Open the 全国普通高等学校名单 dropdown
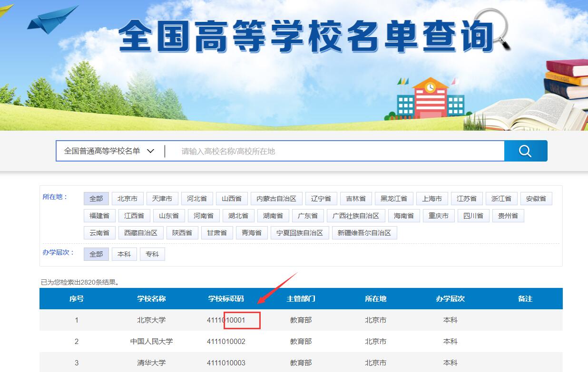 [110, 151]
